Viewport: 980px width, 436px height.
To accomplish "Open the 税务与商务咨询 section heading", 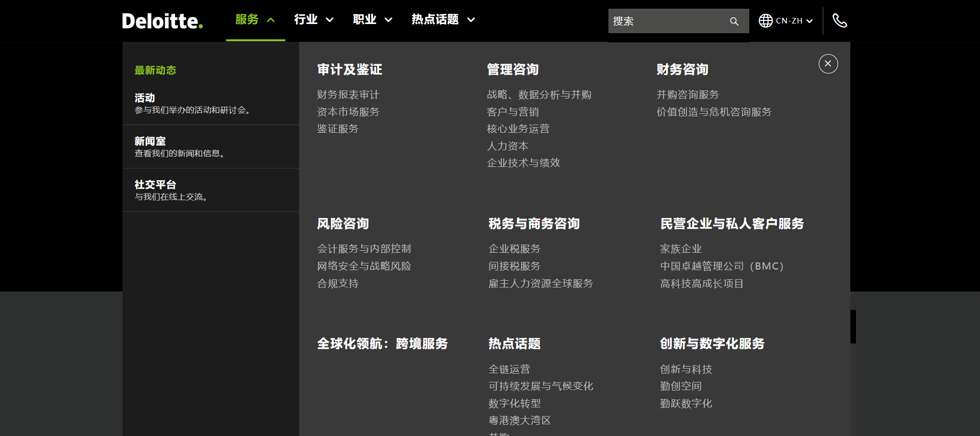I will click(x=534, y=224).
